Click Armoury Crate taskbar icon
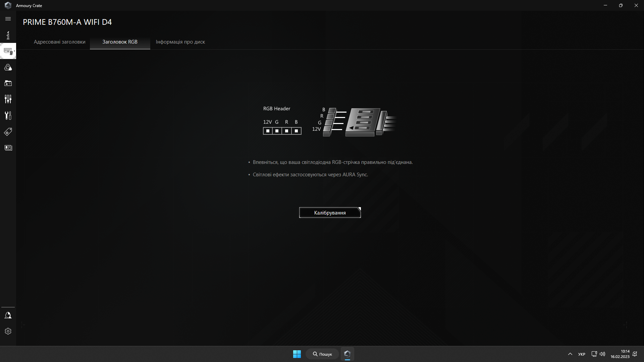The width and height of the screenshot is (644, 362). [x=347, y=354]
